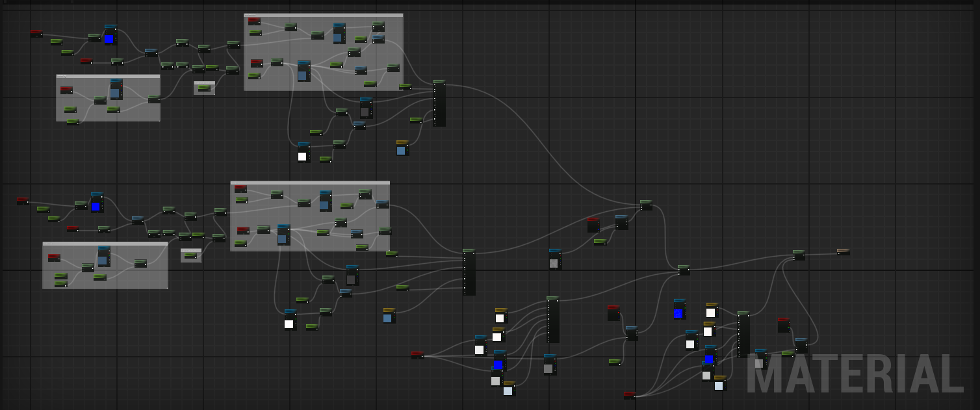
Task: Click the blue speckled noise texture preview
Action: pyautogui.click(x=678, y=313)
